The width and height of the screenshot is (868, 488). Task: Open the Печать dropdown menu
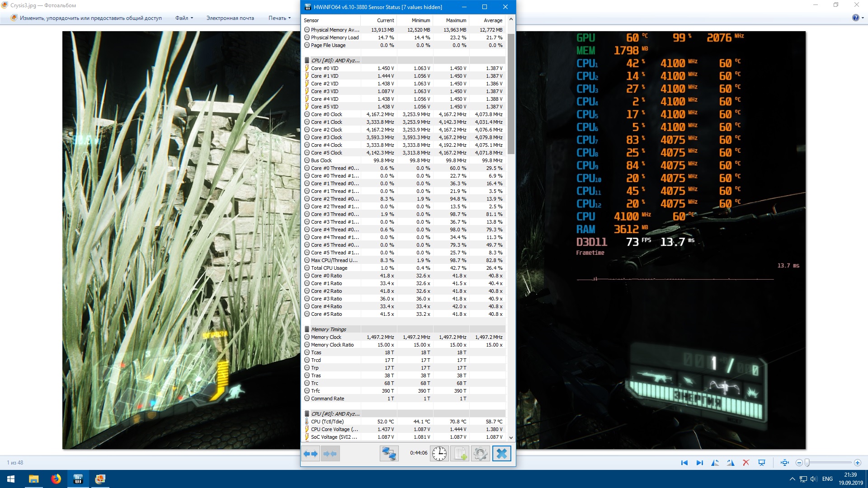click(x=279, y=18)
